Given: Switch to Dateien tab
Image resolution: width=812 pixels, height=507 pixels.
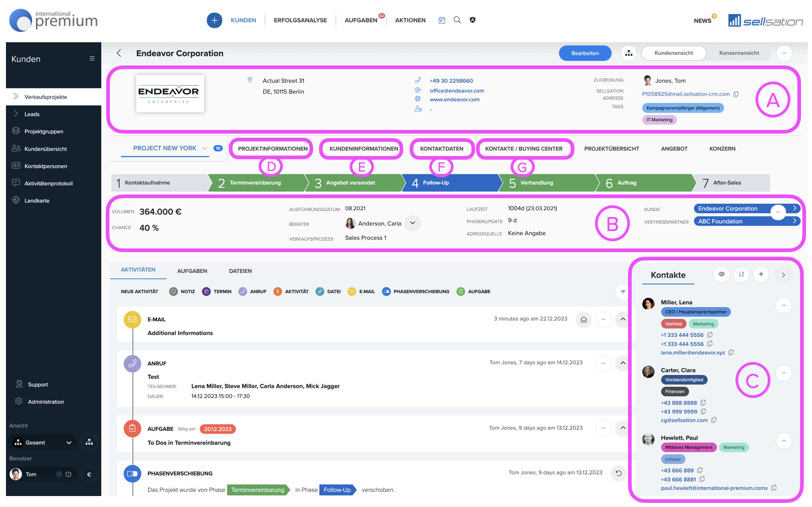Looking at the screenshot, I should pyautogui.click(x=240, y=271).
